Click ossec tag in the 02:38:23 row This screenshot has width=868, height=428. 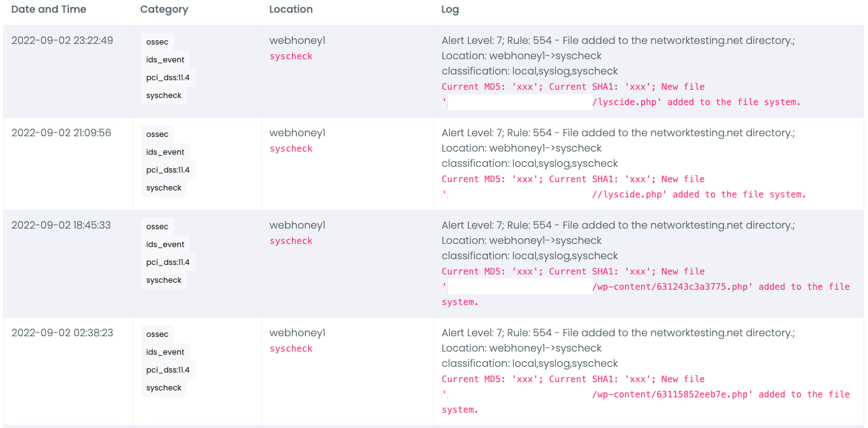[x=157, y=334]
